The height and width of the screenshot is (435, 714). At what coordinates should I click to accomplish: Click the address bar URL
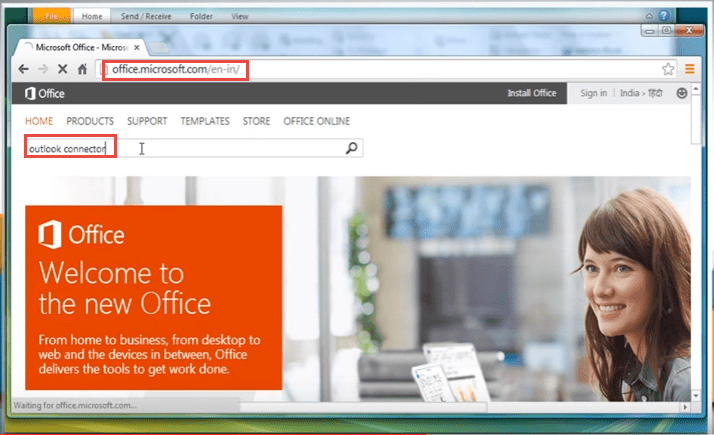pyautogui.click(x=176, y=69)
